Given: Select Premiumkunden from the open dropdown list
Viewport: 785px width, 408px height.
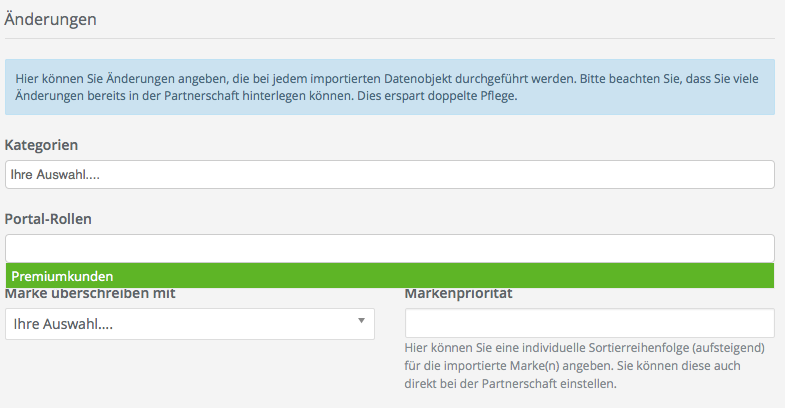Looking at the screenshot, I should pos(62,276).
